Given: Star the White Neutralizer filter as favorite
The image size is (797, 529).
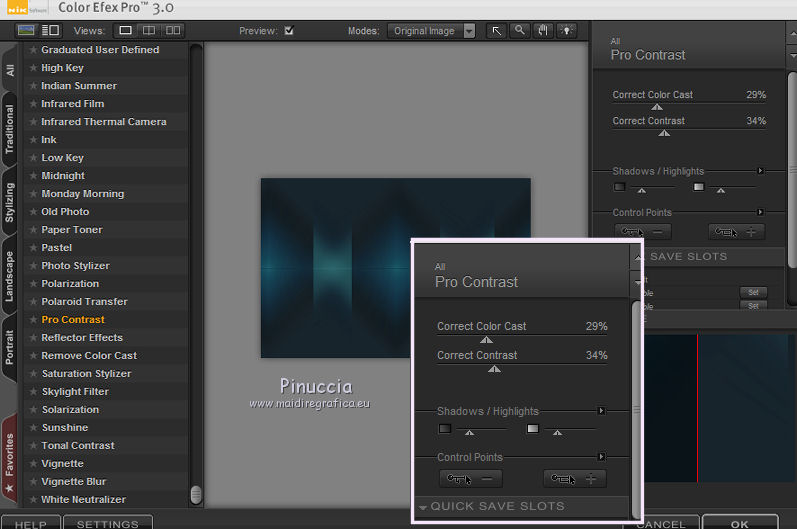Looking at the screenshot, I should click(x=33, y=500).
